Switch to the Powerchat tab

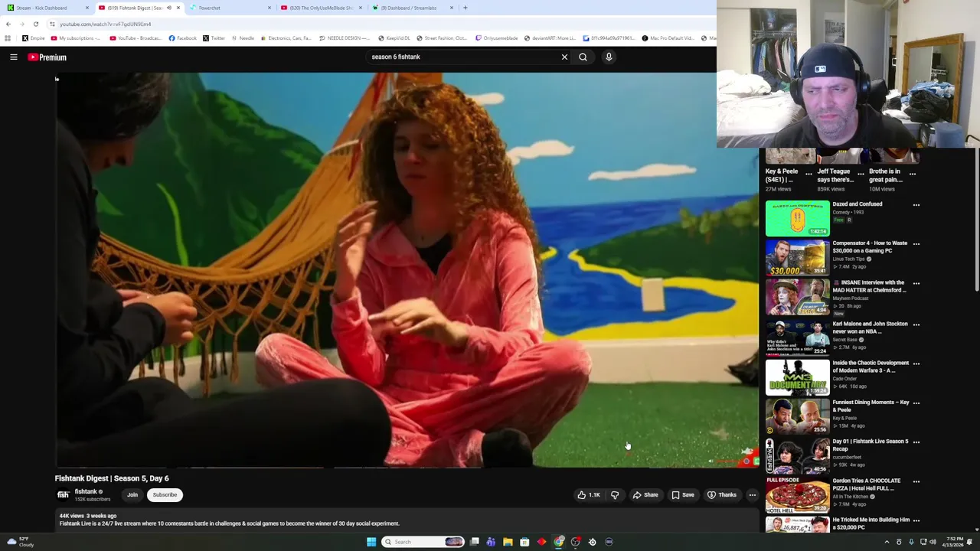pyautogui.click(x=230, y=8)
